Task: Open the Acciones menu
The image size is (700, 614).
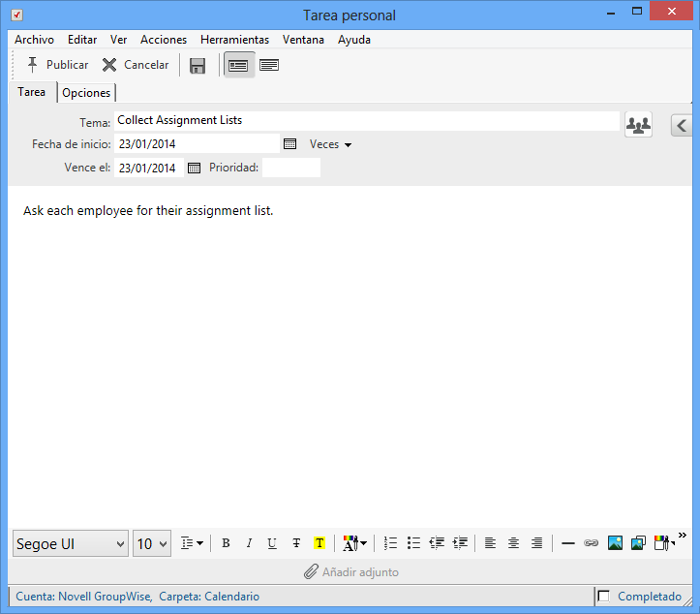Action: coord(164,40)
